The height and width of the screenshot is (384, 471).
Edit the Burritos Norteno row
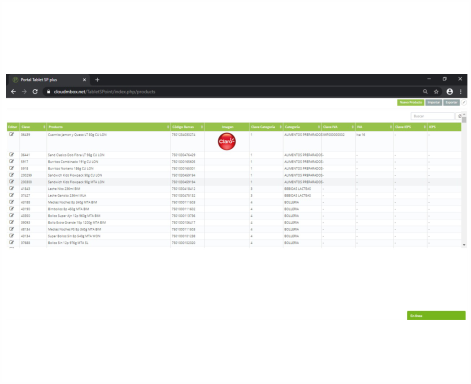11,168
